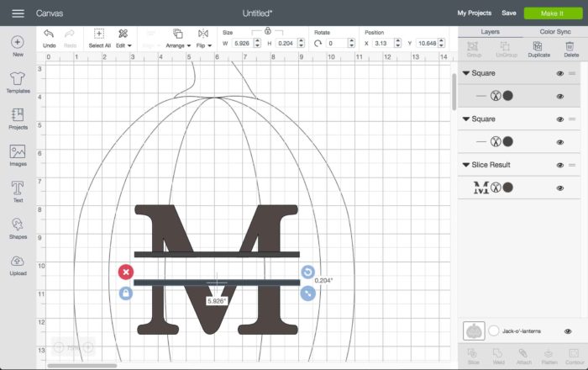
Task: Click the second Square's dark color swatch
Action: tap(507, 141)
